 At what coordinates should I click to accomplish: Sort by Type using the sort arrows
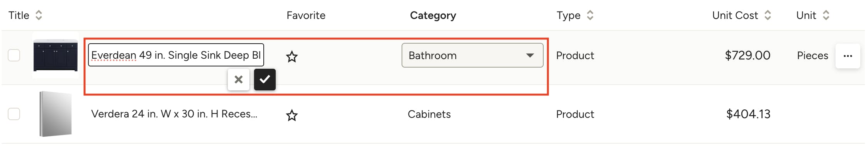pyautogui.click(x=590, y=15)
